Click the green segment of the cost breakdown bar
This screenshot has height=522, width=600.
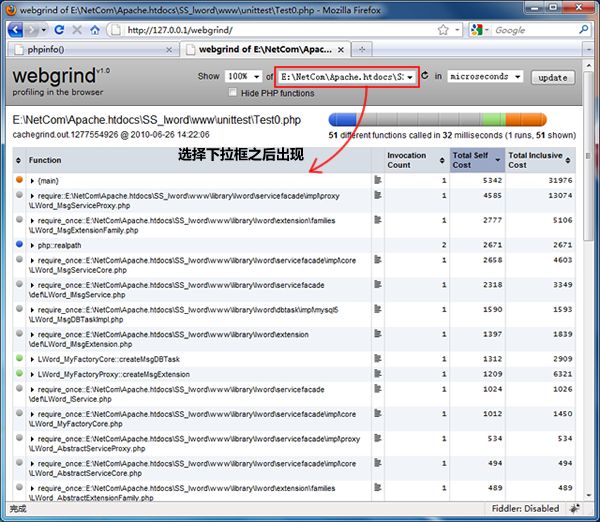[x=494, y=119]
